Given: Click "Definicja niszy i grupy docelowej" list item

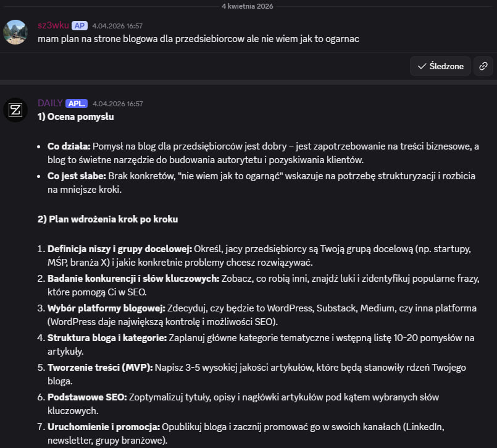Looking at the screenshot, I should 120,249.
